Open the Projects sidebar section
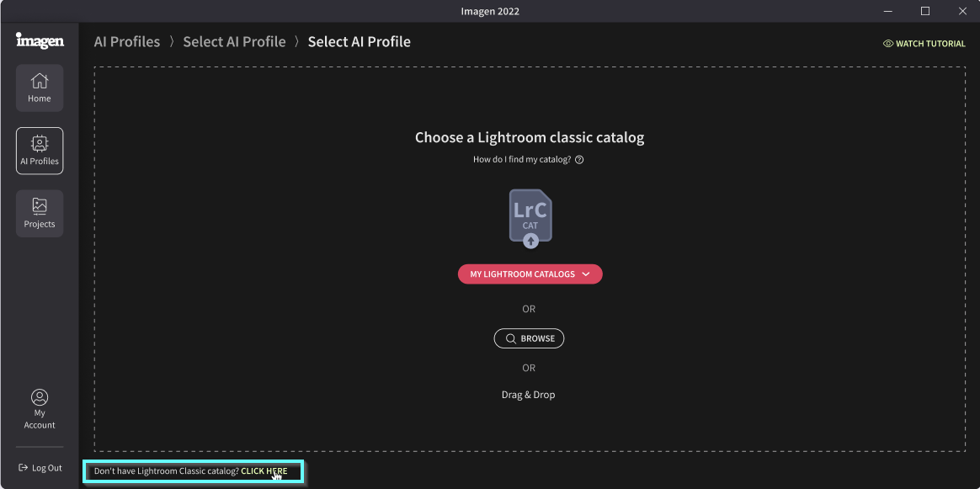The width and height of the screenshot is (980, 489). (x=40, y=214)
